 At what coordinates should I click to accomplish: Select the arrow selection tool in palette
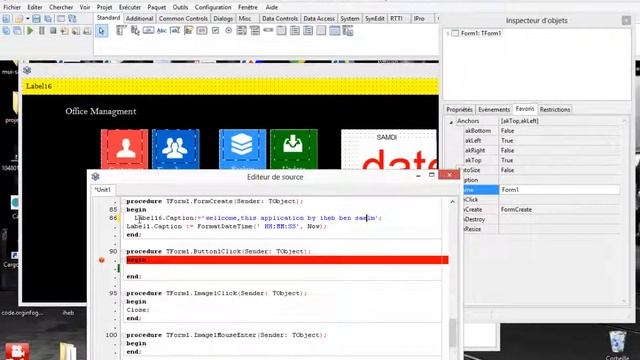(x=102, y=31)
